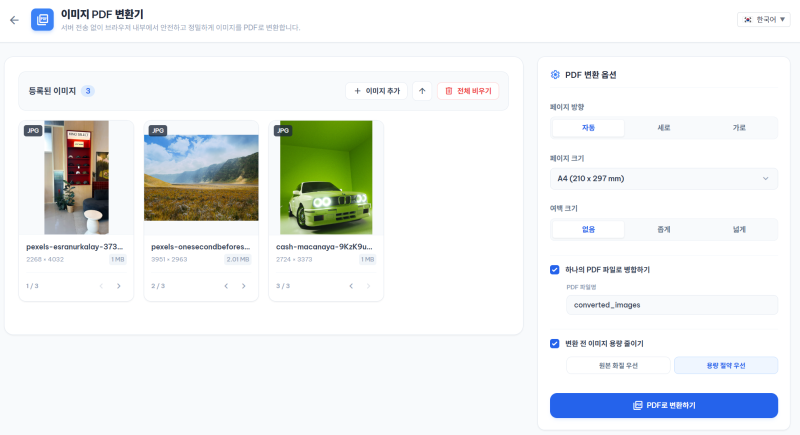Screen dimensions: 800x435
Task: Click the icon inside PDF로 변환하기 button
Action: (x=638, y=405)
